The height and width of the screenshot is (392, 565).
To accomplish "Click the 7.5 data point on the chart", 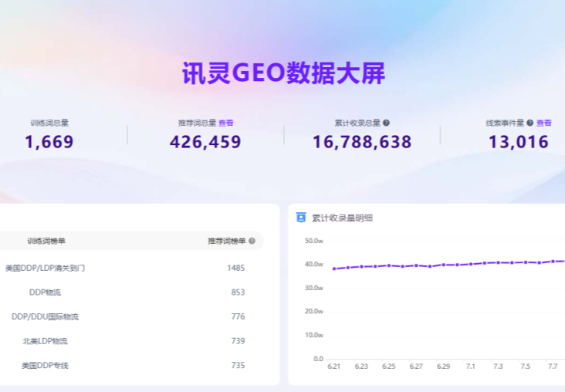I will point(526,262).
